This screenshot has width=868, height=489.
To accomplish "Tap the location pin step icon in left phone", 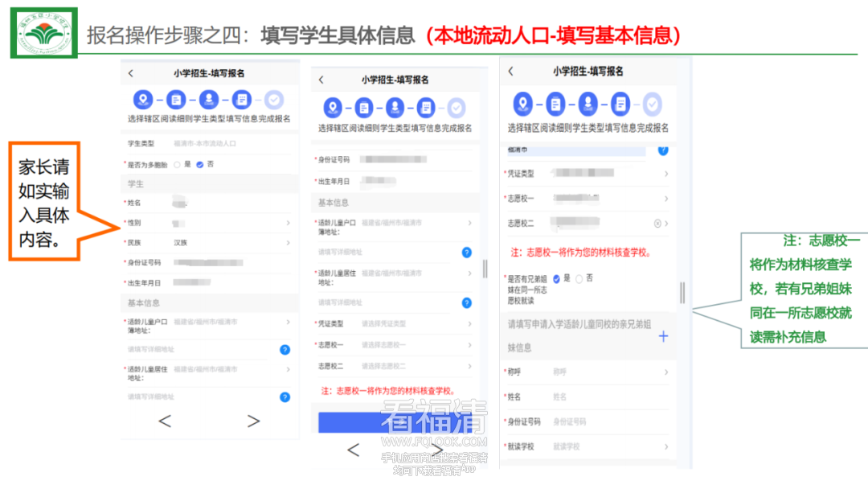I will tap(143, 100).
